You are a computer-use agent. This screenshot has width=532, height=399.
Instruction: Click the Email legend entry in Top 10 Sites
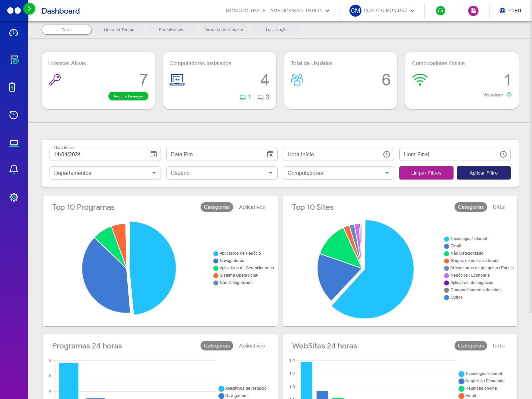click(453, 246)
